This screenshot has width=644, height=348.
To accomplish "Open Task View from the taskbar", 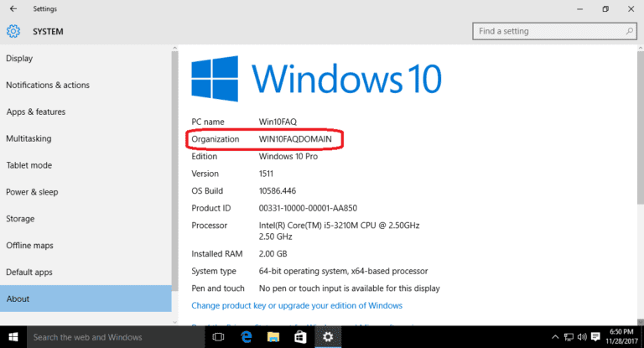I will [x=218, y=337].
